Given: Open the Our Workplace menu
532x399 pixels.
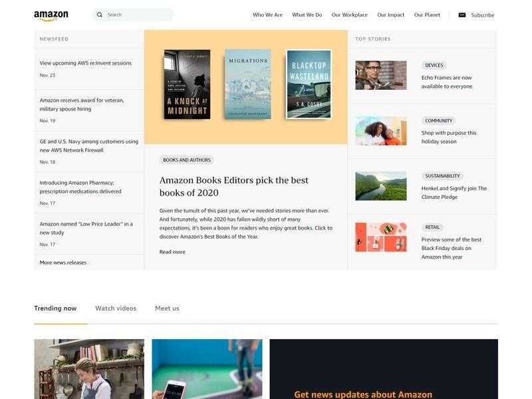Looking at the screenshot, I should 349,15.
